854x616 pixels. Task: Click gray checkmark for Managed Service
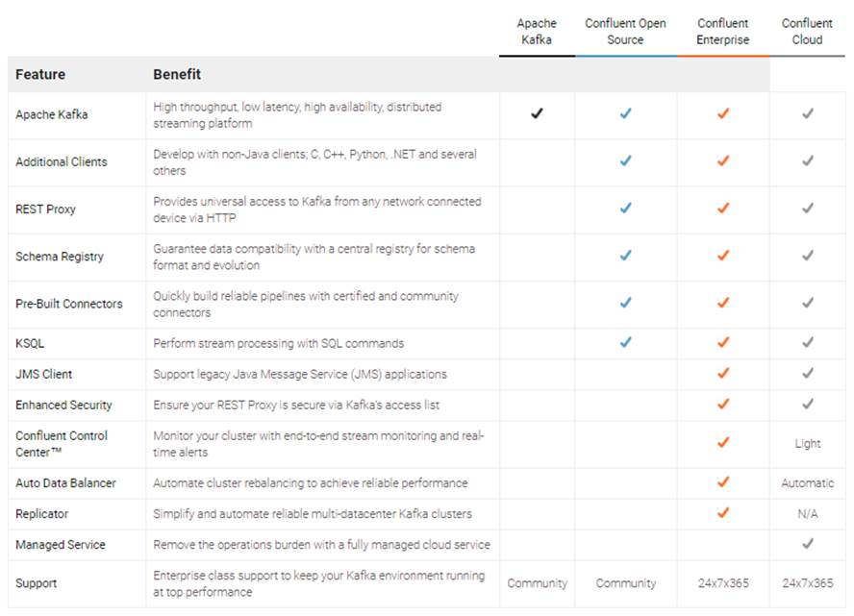pyautogui.click(x=808, y=544)
